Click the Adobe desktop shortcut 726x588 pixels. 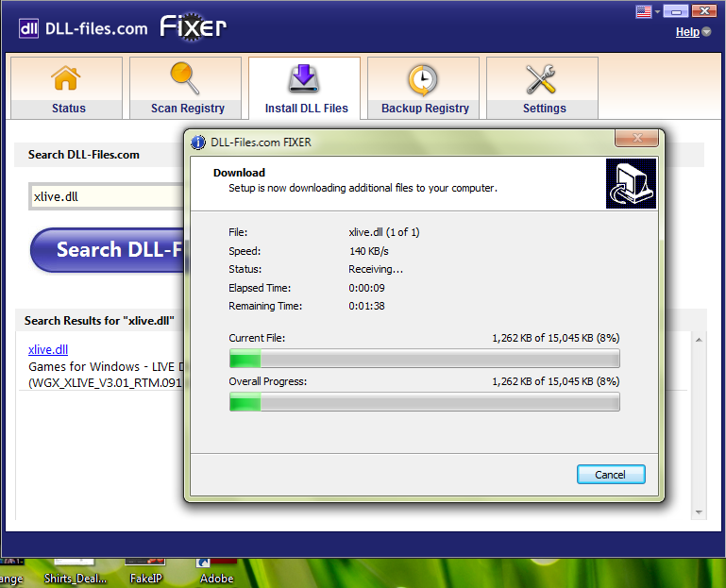tap(217, 573)
